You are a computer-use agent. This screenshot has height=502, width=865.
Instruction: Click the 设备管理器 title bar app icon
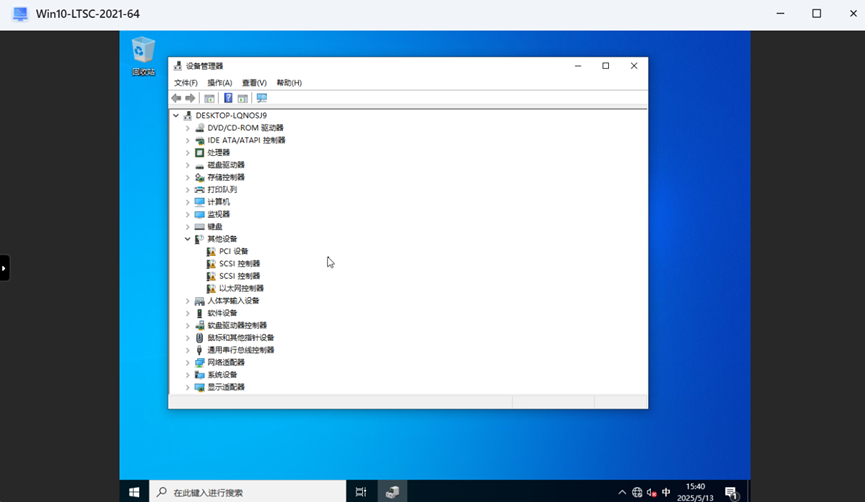coord(178,66)
